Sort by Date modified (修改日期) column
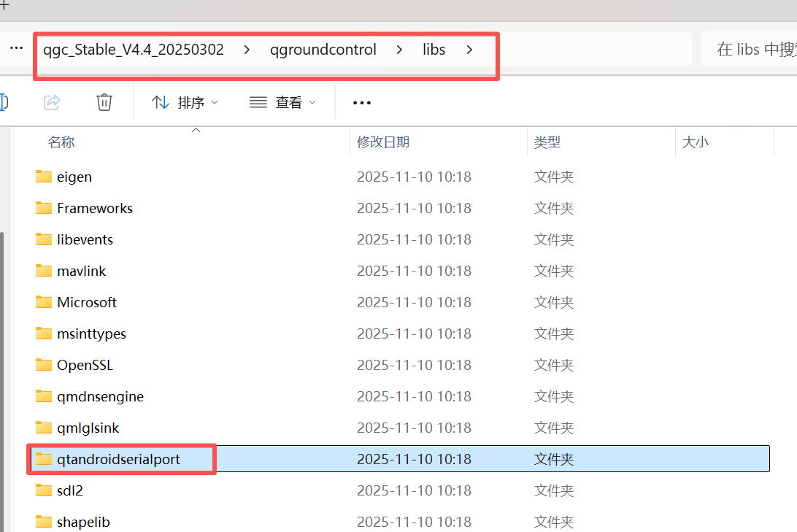The image size is (797, 532). pos(382,142)
